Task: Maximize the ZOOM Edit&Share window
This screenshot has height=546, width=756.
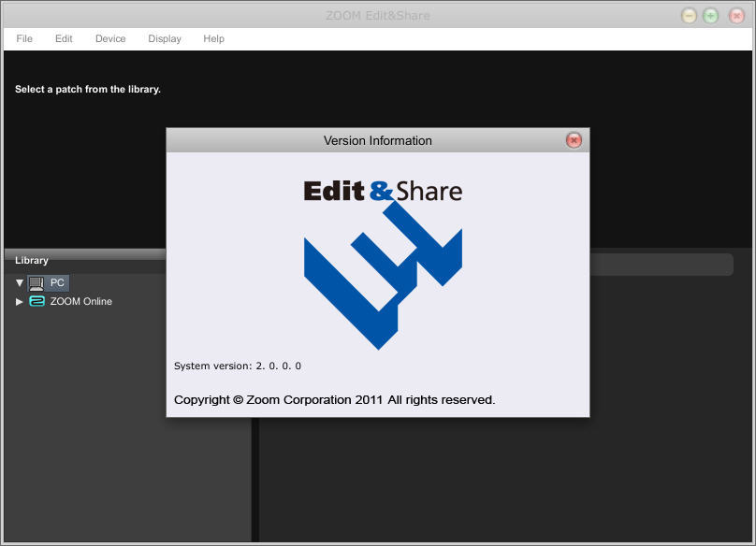Action: (711, 16)
